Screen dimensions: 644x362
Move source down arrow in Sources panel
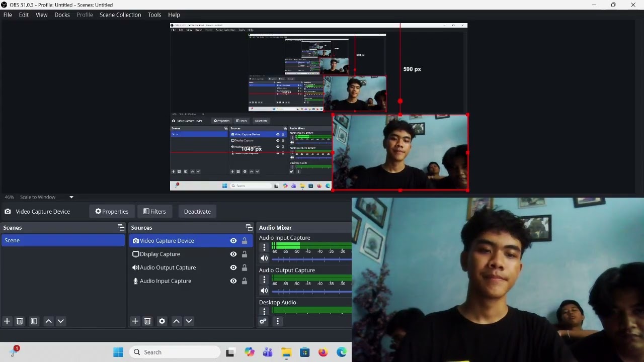(189, 321)
